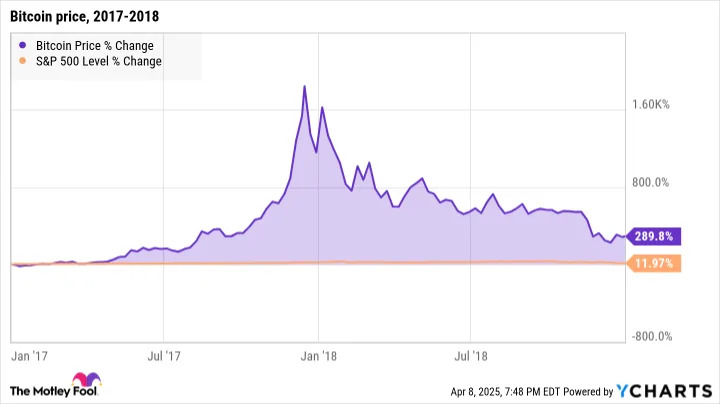Click the YCharts logo

664,391
